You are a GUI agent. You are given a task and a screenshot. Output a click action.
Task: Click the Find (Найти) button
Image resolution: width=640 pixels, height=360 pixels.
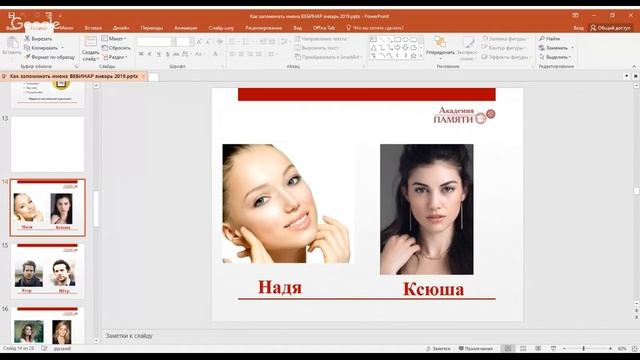pyautogui.click(x=550, y=38)
